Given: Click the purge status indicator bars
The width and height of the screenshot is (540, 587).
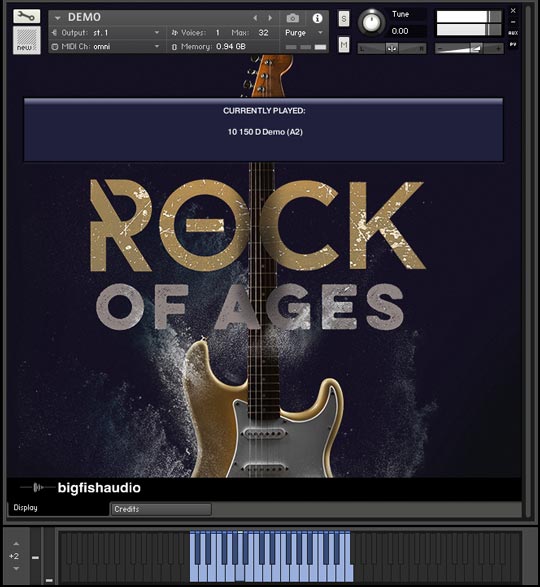Looking at the screenshot, I should [x=306, y=47].
